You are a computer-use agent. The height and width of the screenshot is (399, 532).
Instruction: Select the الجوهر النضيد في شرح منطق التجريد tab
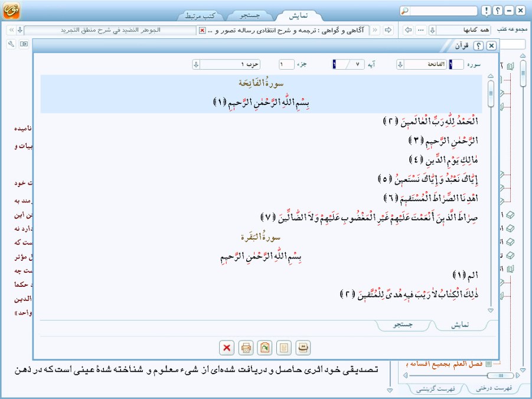110,30
